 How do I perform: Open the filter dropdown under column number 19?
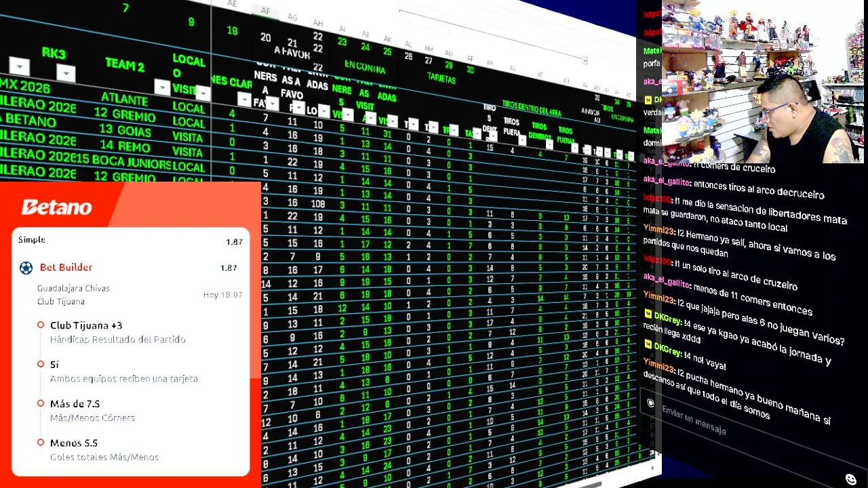pos(245,100)
